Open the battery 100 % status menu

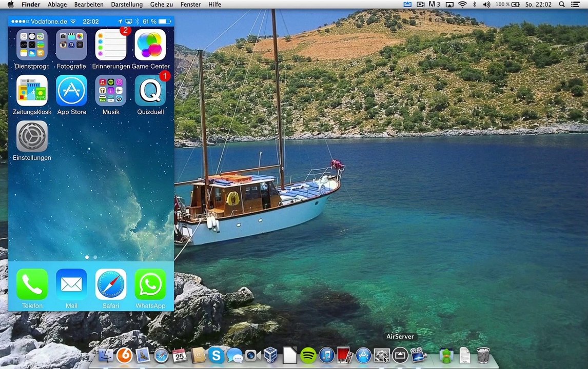[x=508, y=4]
